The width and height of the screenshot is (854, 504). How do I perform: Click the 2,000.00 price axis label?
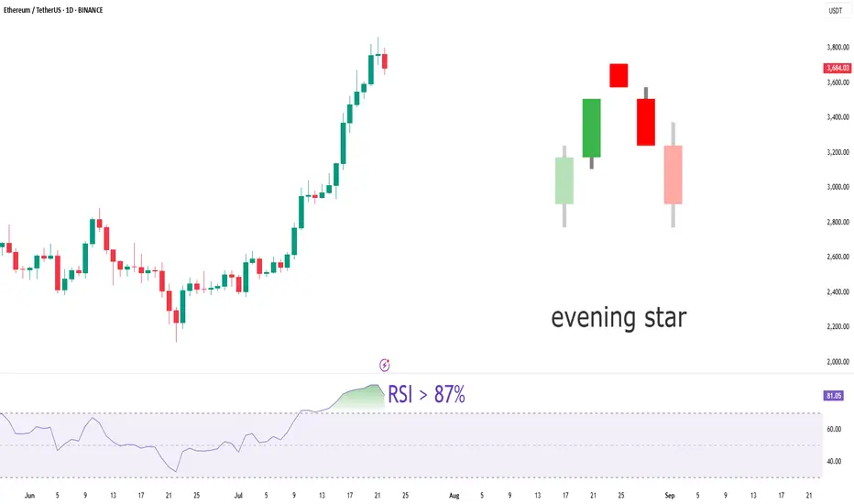coord(838,362)
